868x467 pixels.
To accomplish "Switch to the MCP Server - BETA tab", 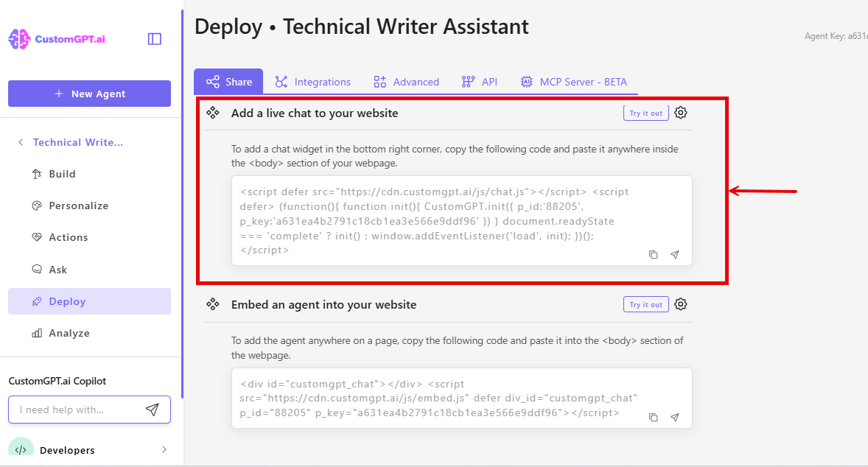I will (x=574, y=82).
